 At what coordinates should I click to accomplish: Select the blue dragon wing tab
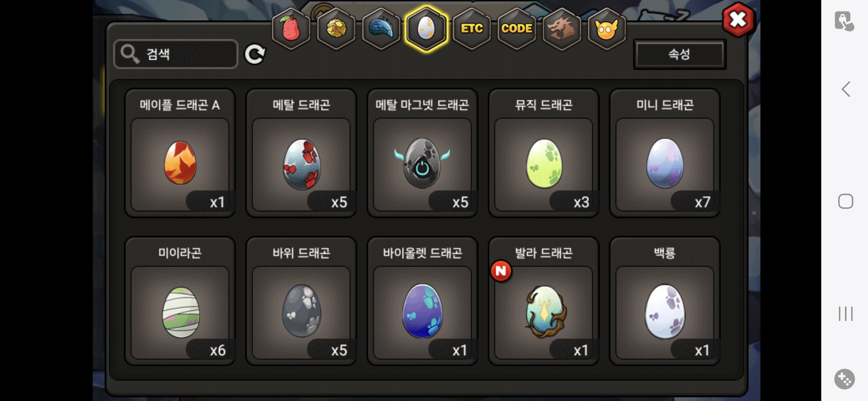[x=381, y=29]
